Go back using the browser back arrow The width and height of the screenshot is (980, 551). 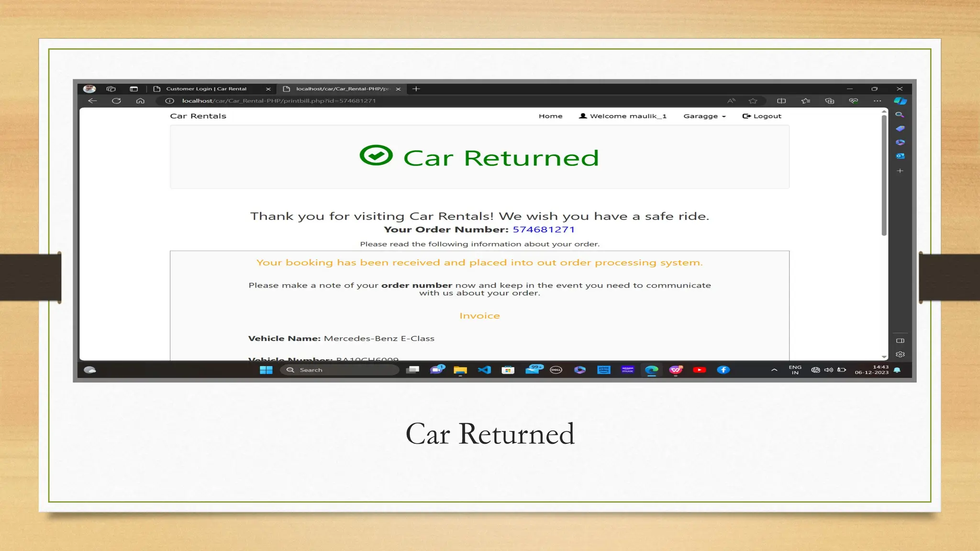92,101
